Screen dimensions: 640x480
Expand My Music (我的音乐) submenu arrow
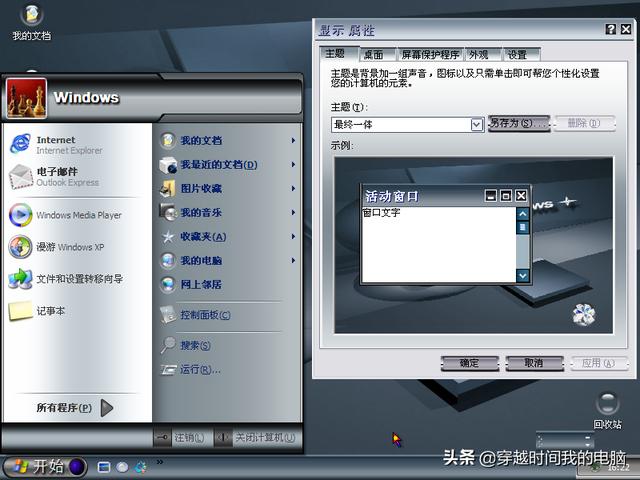pos(293,212)
